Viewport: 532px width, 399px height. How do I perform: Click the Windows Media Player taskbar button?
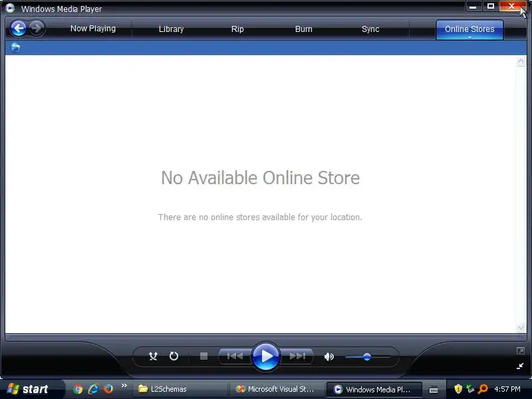click(x=374, y=390)
